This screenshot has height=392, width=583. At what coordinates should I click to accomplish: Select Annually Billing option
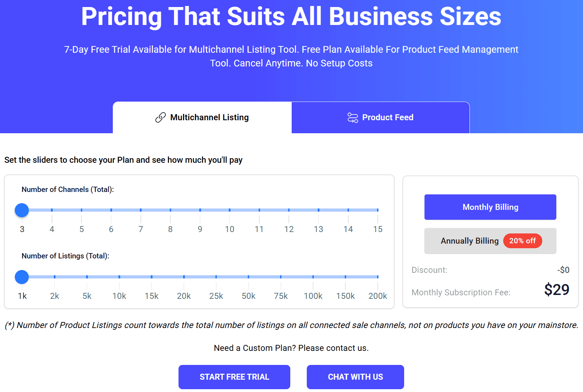point(490,241)
